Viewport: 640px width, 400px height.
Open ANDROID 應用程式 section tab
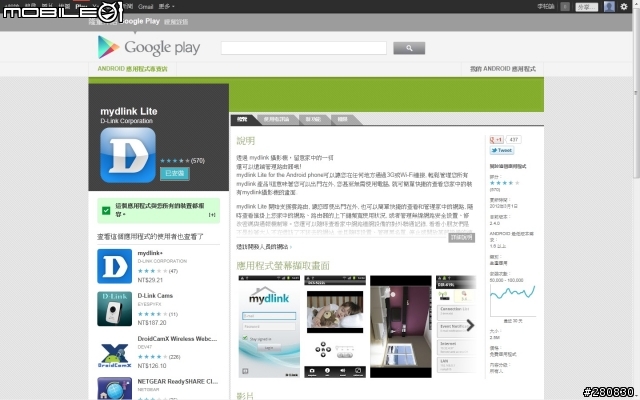(x=132, y=69)
